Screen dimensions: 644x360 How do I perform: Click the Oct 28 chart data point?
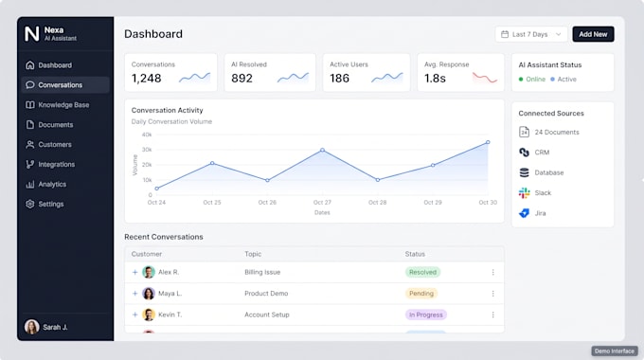coord(378,180)
